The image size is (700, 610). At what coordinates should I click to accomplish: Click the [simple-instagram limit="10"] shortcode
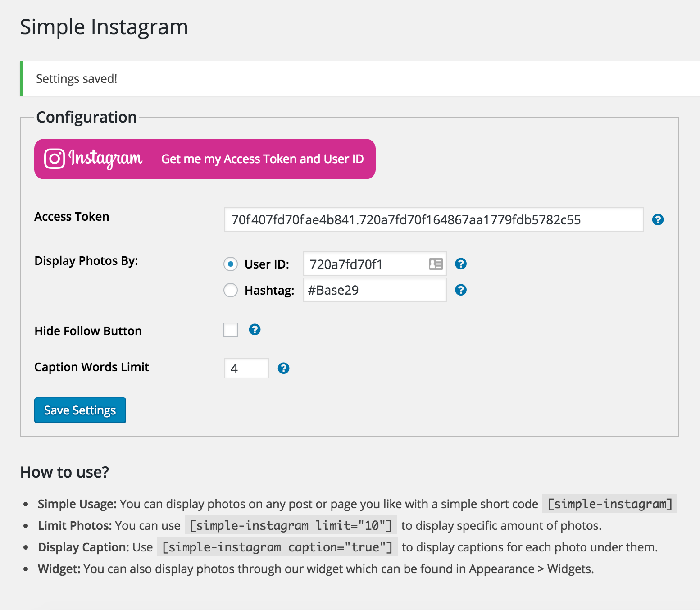291,525
